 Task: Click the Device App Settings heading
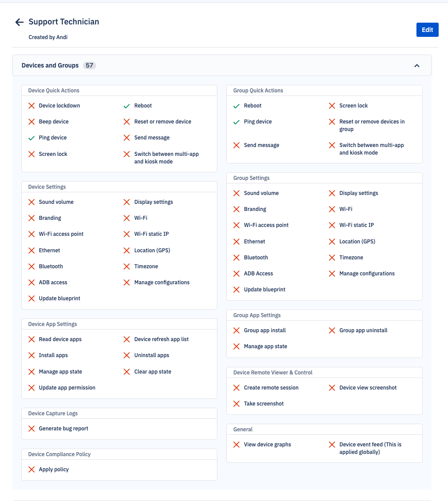tap(52, 324)
